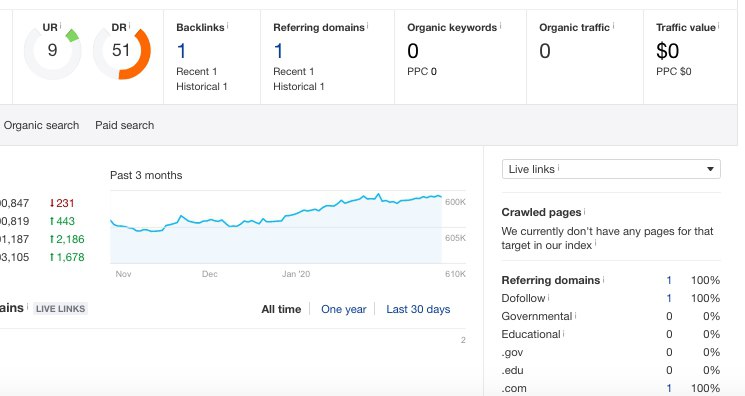This screenshot has width=745, height=396.
Task: Switch to Paid search tab
Action: [124, 126]
